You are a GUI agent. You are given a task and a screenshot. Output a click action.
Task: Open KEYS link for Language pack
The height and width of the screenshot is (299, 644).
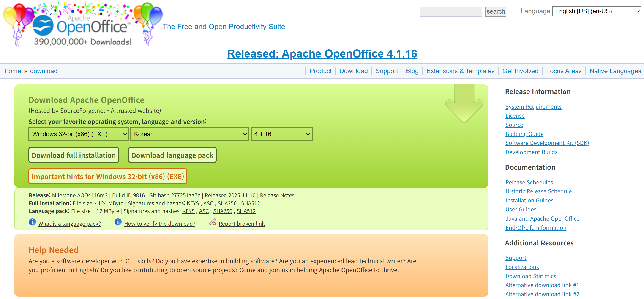point(188,211)
